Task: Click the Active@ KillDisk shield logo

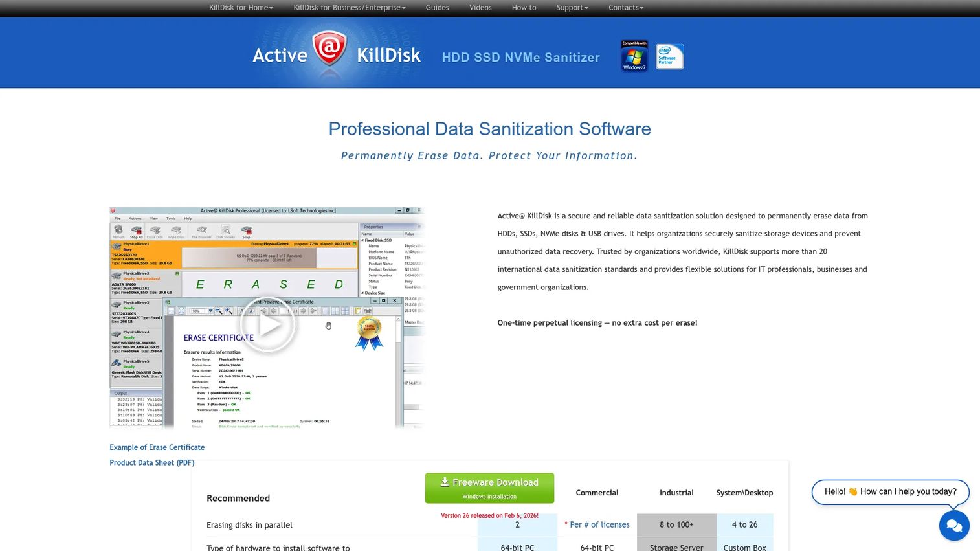Action: coord(329,49)
